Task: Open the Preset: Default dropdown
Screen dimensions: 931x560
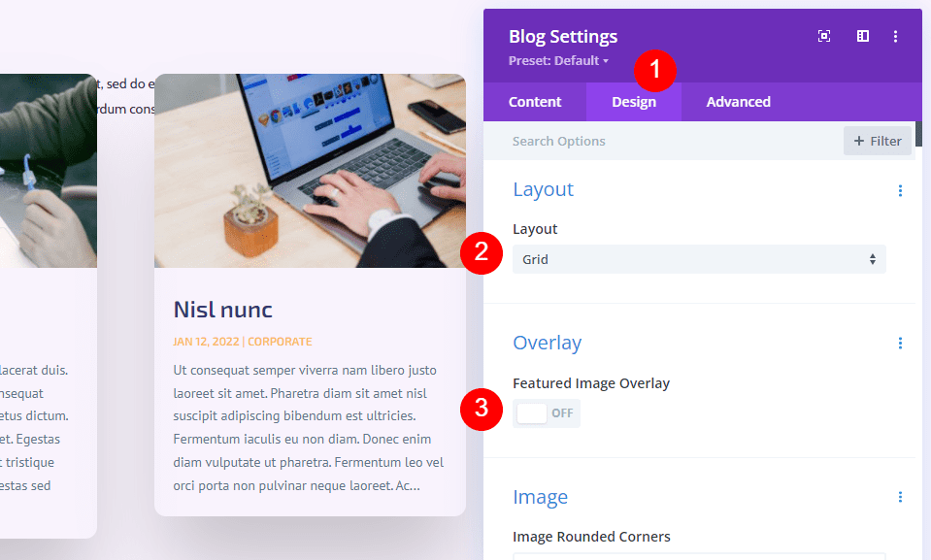Action: [558, 60]
